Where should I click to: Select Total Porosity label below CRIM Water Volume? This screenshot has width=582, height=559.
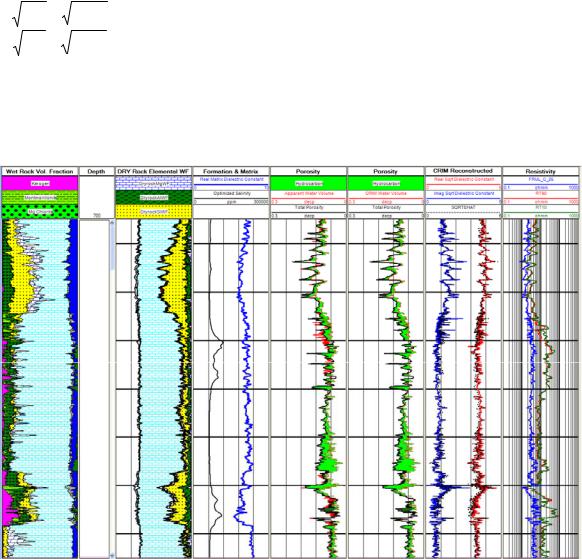(386, 207)
